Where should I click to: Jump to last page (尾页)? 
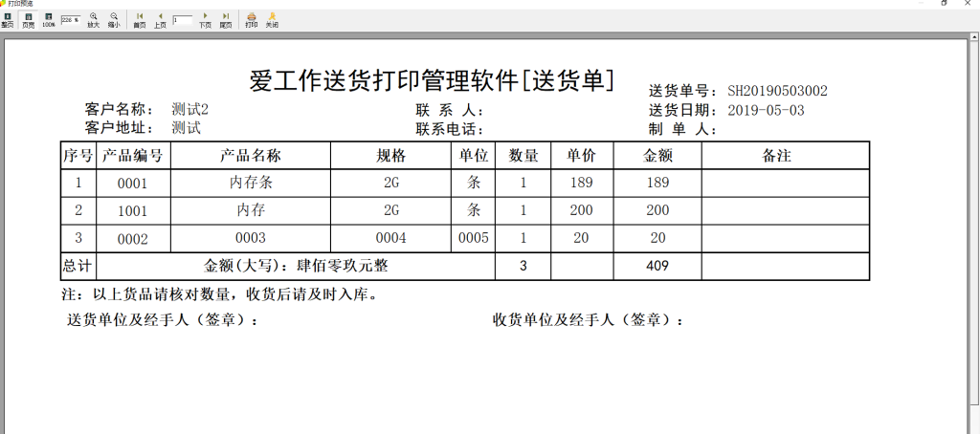[226, 20]
